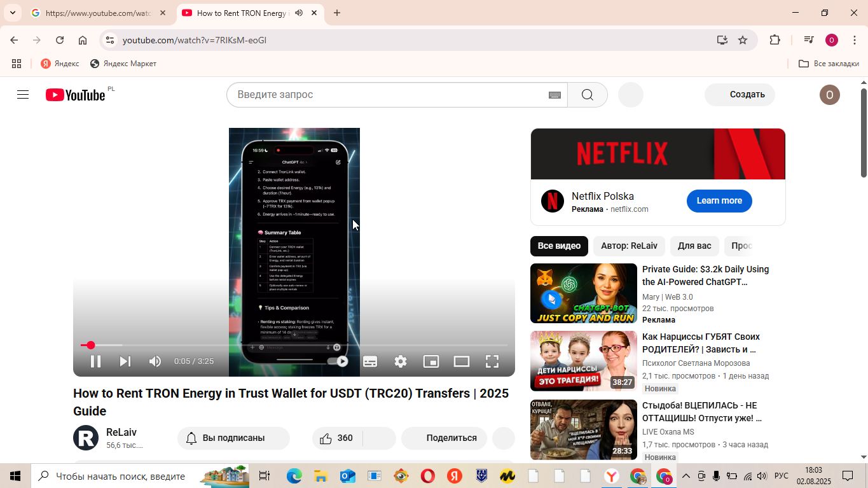Image resolution: width=868 pixels, height=488 pixels.
Task: Open a new browser tab
Action: tap(337, 13)
